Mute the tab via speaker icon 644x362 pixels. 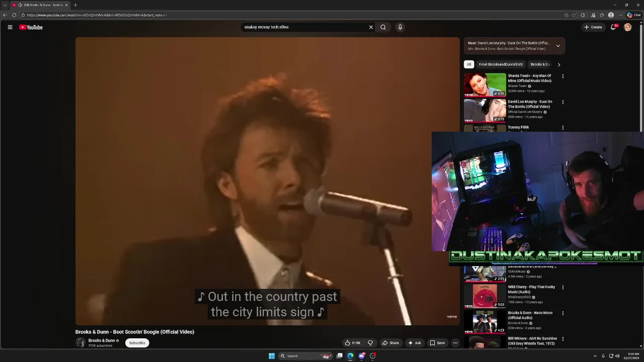click(x=20, y=5)
